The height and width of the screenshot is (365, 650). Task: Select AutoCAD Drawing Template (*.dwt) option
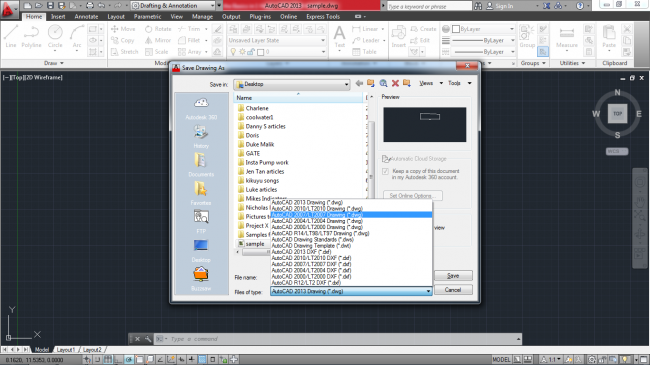click(x=351, y=246)
